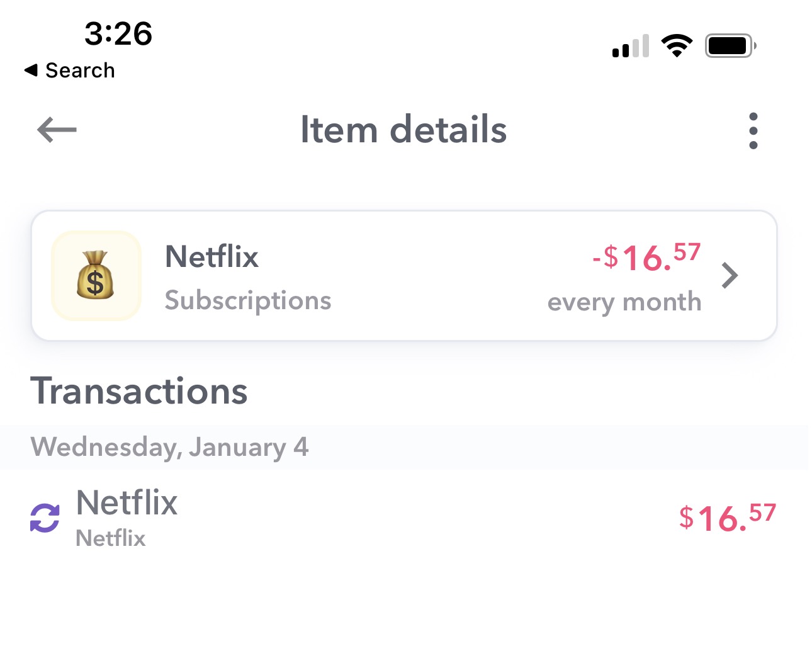The width and height of the screenshot is (812, 646).
Task: Tap the money bag subscription icon
Action: click(x=96, y=275)
